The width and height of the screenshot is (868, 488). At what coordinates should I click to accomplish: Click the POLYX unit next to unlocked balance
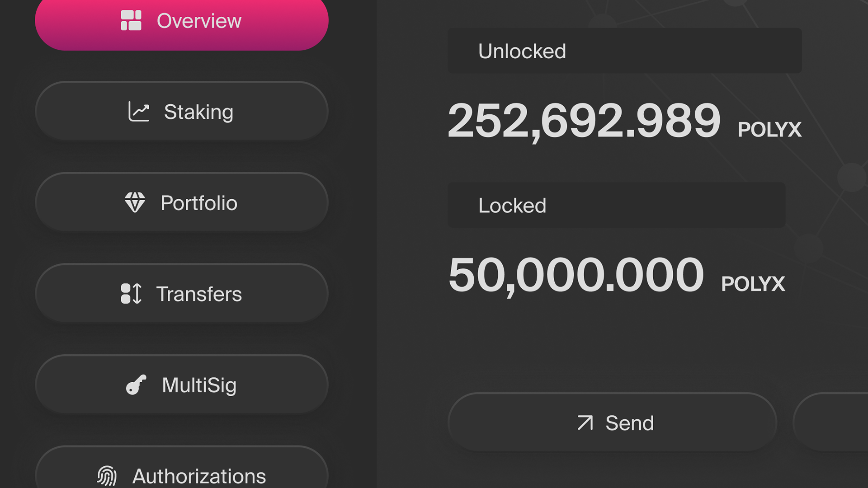click(769, 130)
